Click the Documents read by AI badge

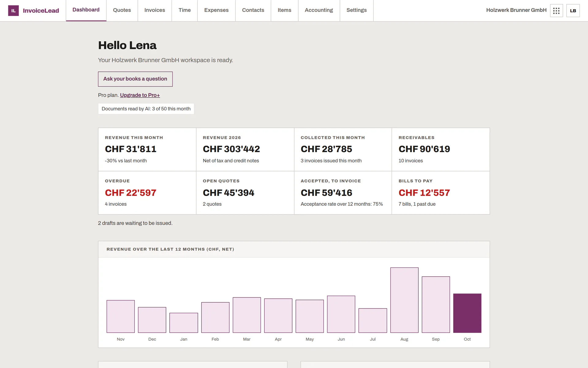click(x=146, y=109)
